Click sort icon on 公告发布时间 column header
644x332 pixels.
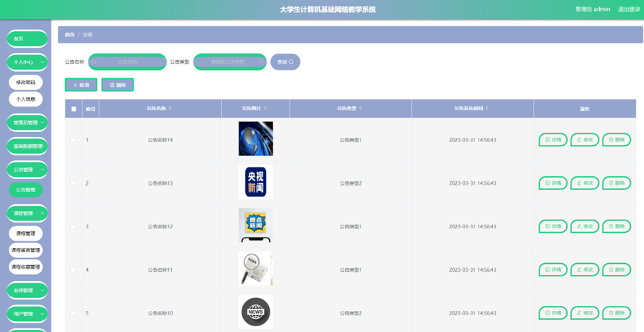[x=487, y=108]
